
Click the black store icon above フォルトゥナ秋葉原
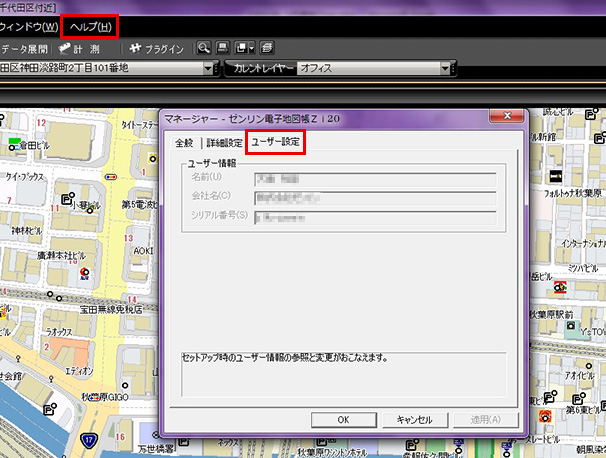556,176
